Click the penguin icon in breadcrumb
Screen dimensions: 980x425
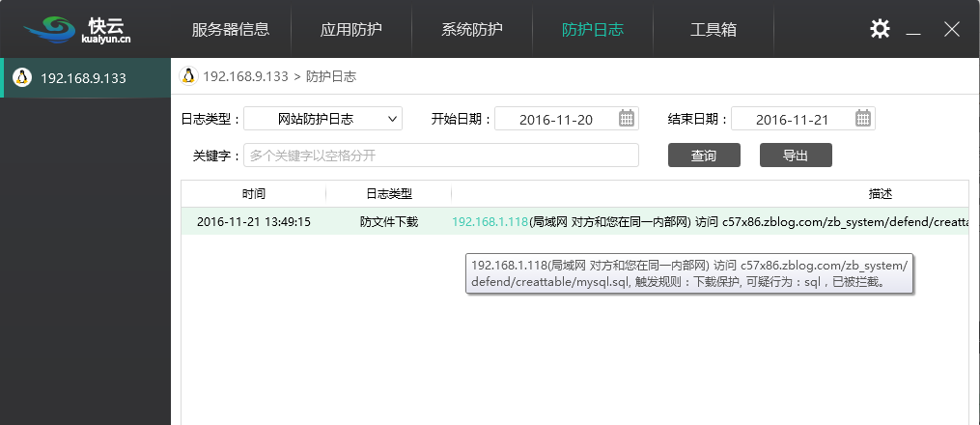188,76
